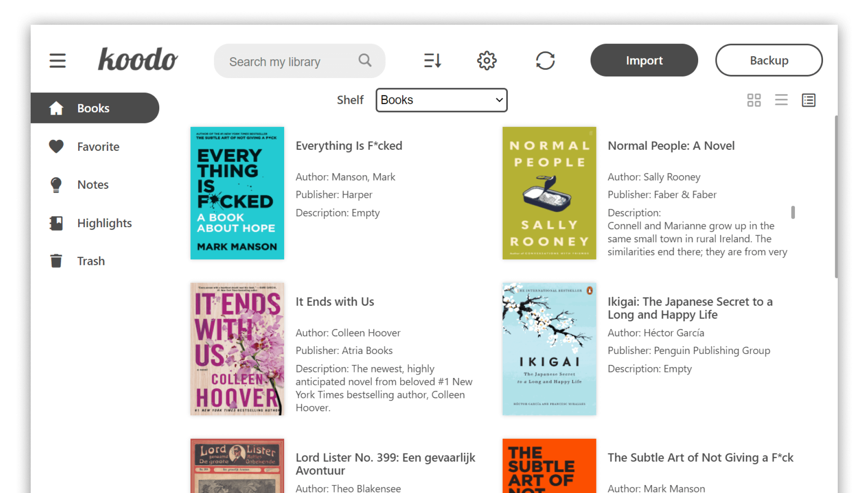
Task: Open the hamburger menu
Action: [58, 60]
